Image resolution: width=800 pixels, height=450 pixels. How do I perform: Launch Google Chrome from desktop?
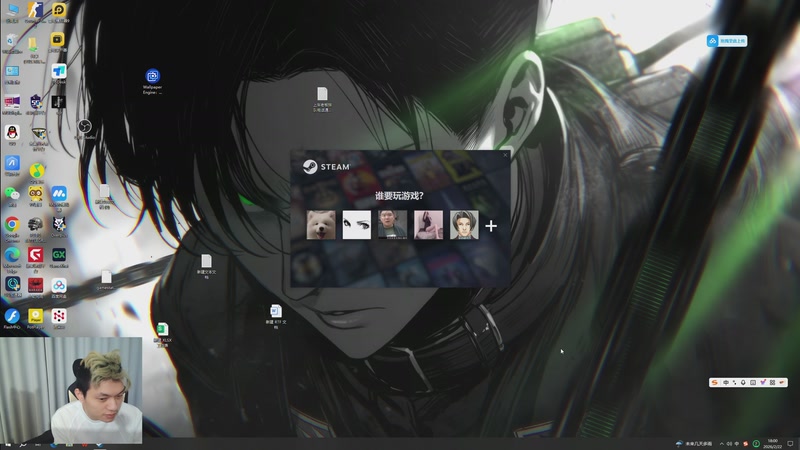(x=12, y=228)
